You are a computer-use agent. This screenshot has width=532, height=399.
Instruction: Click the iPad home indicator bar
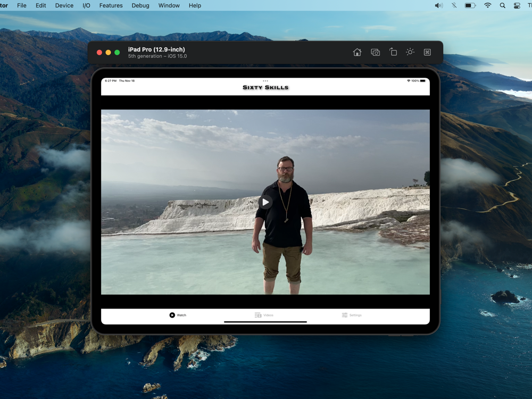(x=265, y=322)
